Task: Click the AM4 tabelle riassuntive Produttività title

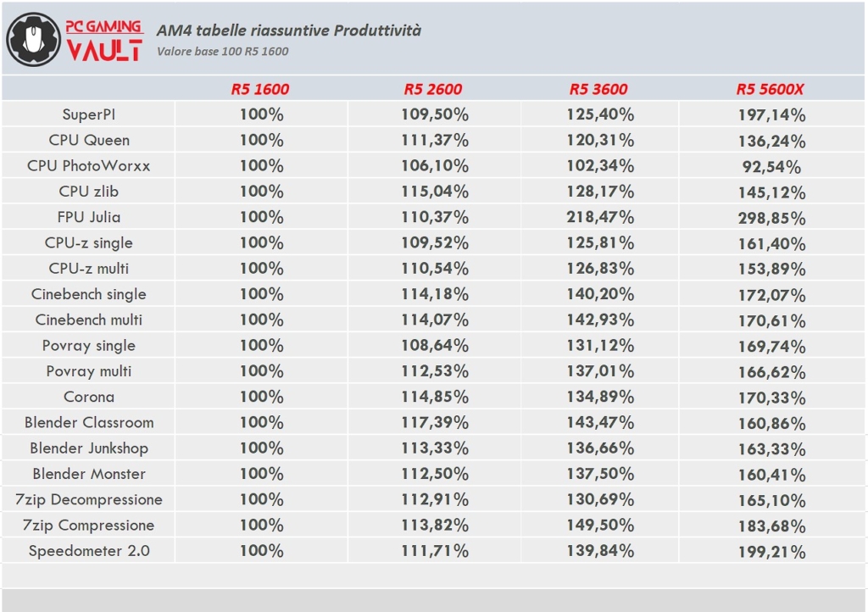Action: click(x=289, y=31)
